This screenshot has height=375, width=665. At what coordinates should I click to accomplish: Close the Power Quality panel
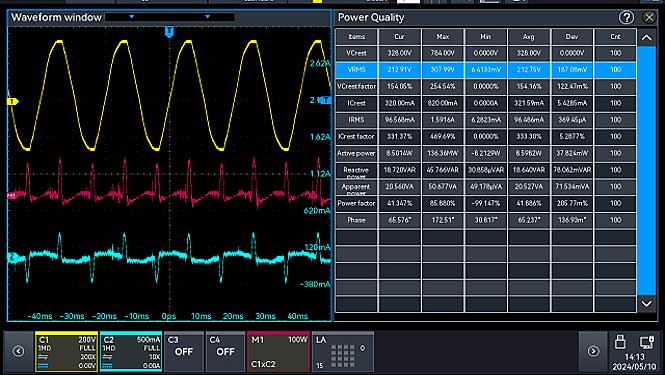point(649,17)
